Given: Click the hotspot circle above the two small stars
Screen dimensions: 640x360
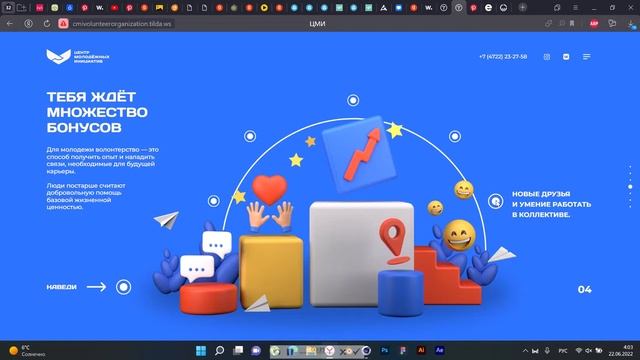Looking at the screenshot, I should coord(250,136).
